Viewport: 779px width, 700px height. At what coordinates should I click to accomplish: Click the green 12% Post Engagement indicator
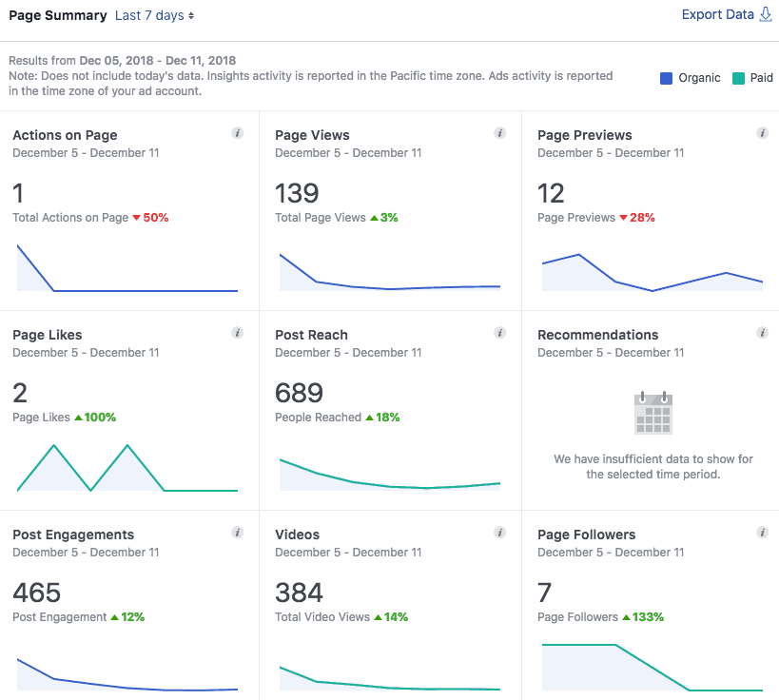tap(127, 617)
